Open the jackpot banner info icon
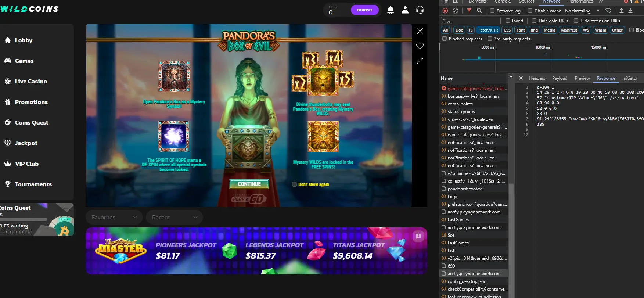The width and height of the screenshot is (644, 298). point(418,236)
